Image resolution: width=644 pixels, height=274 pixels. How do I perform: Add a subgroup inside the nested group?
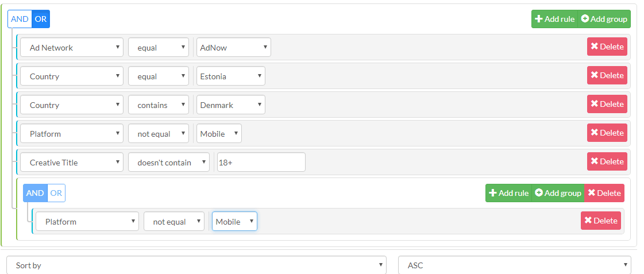558,193
